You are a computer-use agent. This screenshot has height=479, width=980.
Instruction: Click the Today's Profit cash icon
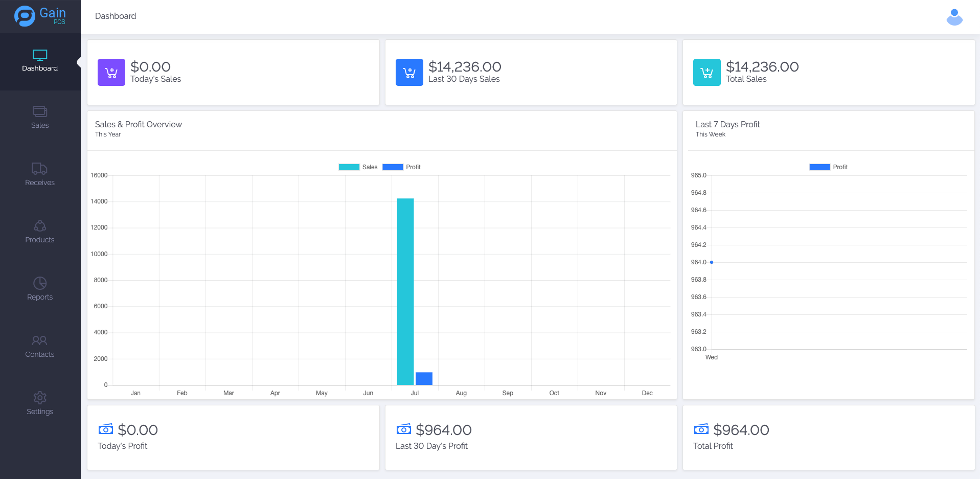(x=106, y=429)
